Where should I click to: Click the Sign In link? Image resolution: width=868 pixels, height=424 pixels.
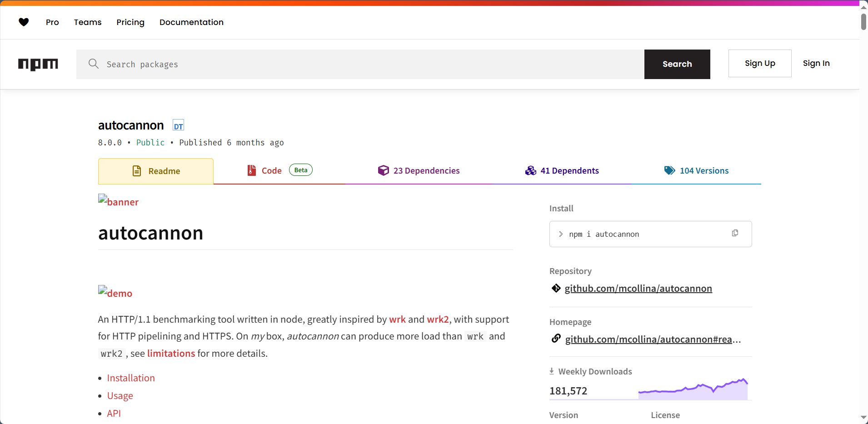(816, 63)
